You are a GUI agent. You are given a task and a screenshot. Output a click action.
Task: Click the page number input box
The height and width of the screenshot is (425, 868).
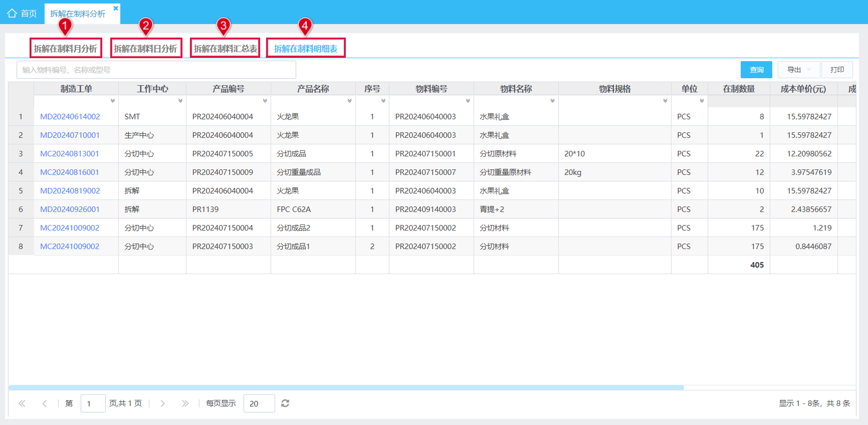93,403
